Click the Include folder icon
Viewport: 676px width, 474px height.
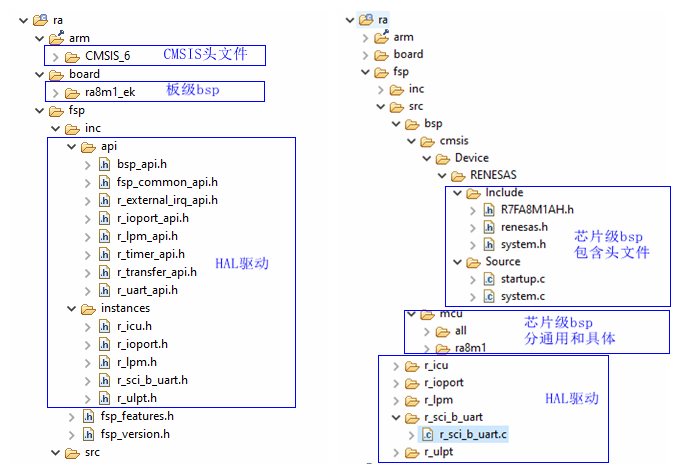point(473,194)
